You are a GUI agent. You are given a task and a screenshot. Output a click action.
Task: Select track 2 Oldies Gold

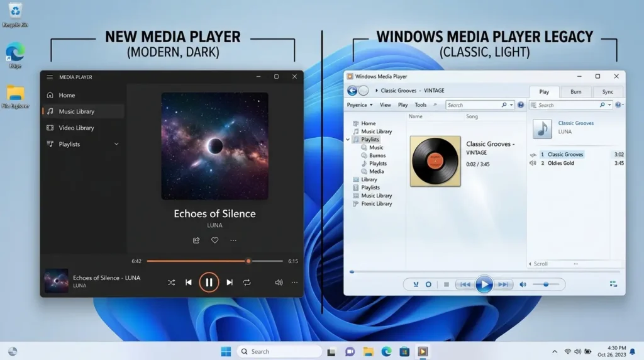pyautogui.click(x=577, y=163)
